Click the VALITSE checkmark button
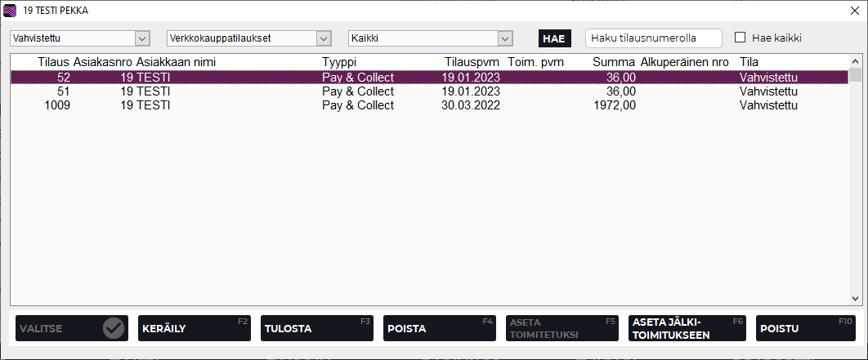868x360 pixels. [72, 328]
